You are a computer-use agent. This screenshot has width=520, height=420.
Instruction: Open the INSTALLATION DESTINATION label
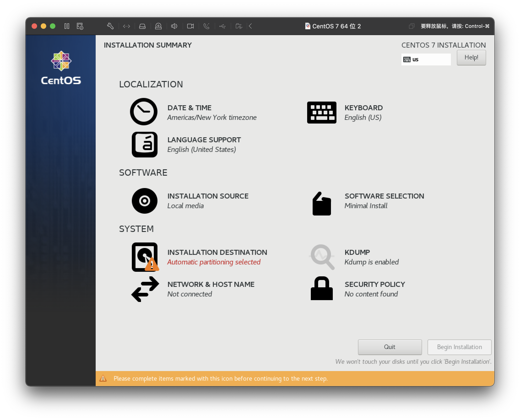point(217,252)
